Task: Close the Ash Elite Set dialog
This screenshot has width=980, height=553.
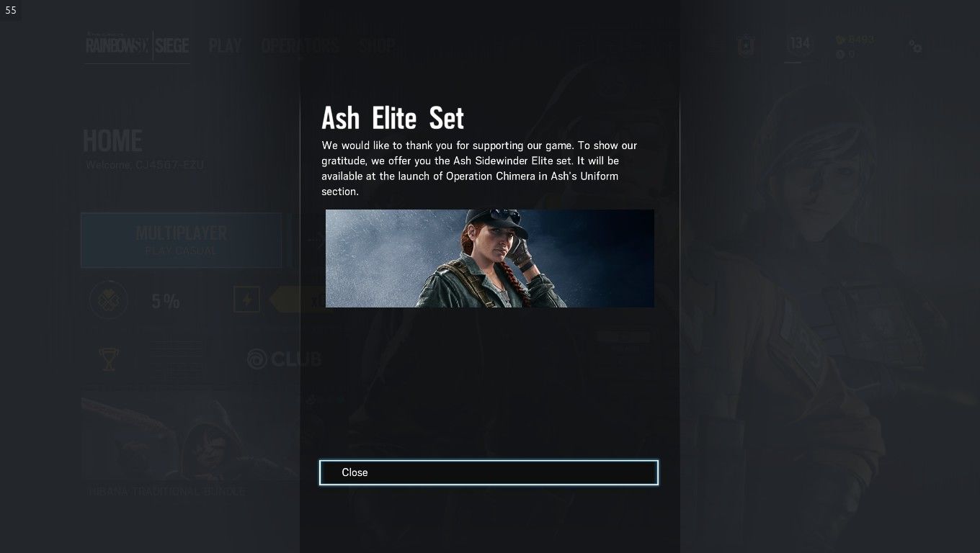Action: pos(489,472)
